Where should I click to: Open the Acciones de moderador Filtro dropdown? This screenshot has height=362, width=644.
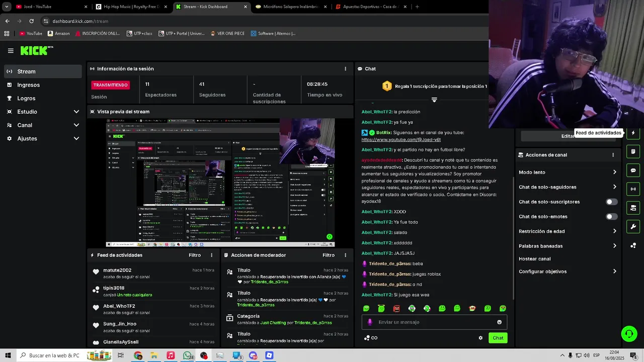[x=329, y=255]
